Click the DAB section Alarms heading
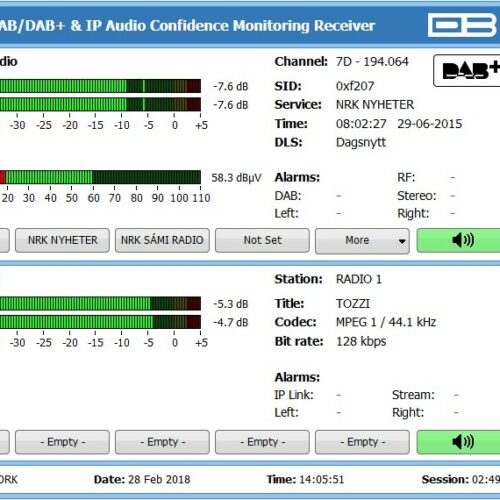The height and width of the screenshot is (500, 500). pos(297,177)
